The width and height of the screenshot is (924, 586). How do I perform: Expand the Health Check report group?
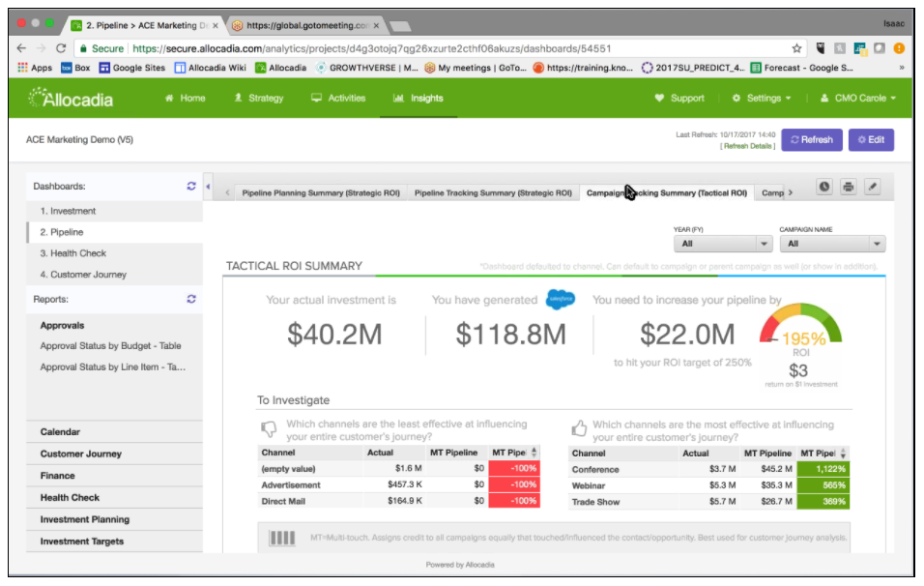coord(115,498)
